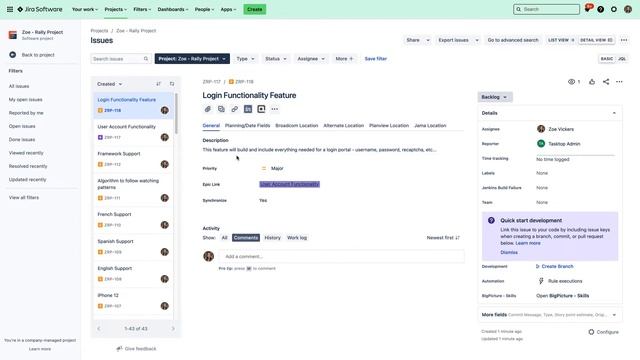Open the settings gear in top bar
Viewport: 640px width, 360px height.
(x=614, y=9)
